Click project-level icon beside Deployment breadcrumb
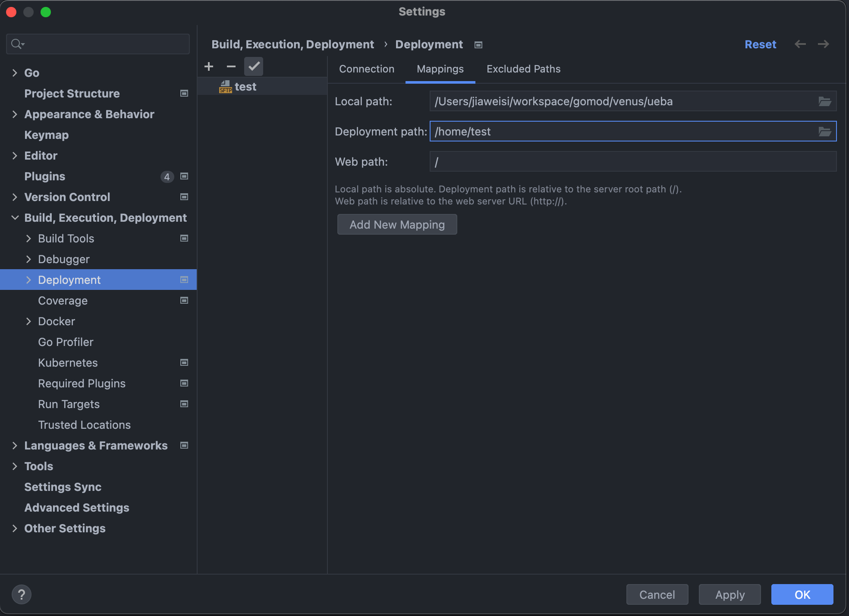The height and width of the screenshot is (616, 849). tap(478, 45)
